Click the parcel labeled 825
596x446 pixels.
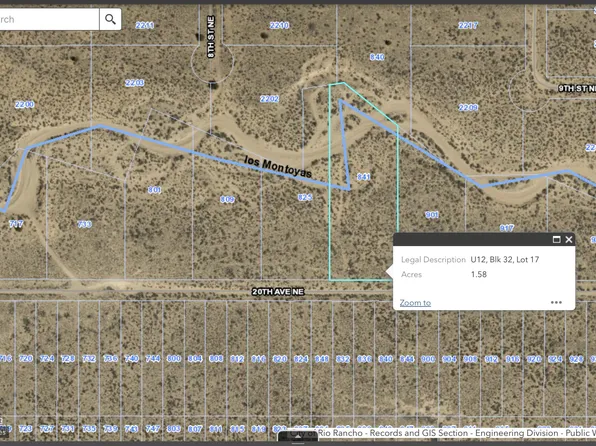click(305, 197)
